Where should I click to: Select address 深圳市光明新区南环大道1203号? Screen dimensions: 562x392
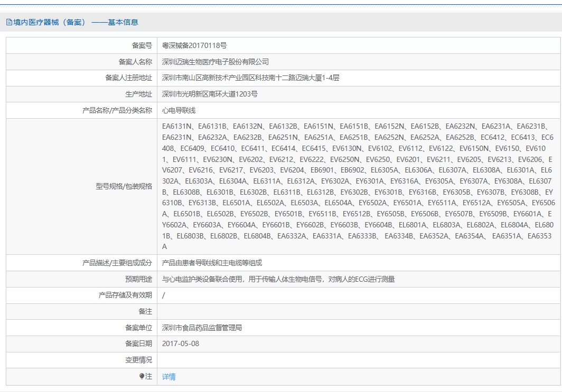coord(210,94)
